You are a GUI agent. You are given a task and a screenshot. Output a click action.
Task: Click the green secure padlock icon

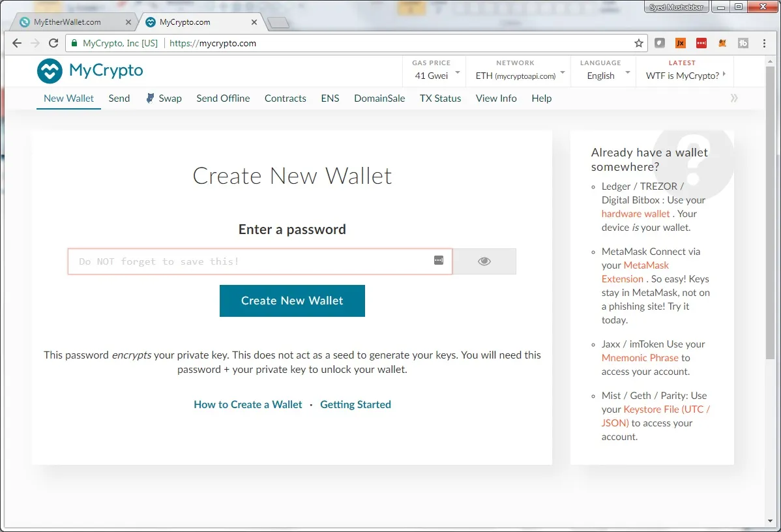click(74, 43)
